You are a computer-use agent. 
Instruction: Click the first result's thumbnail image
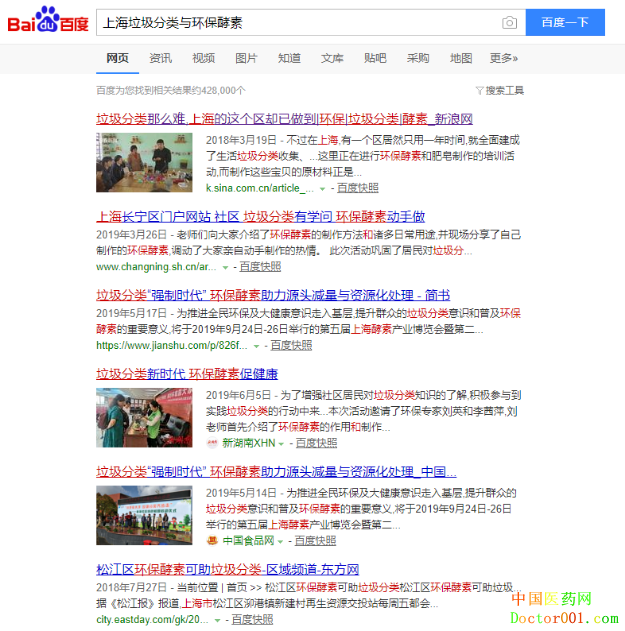(144, 162)
